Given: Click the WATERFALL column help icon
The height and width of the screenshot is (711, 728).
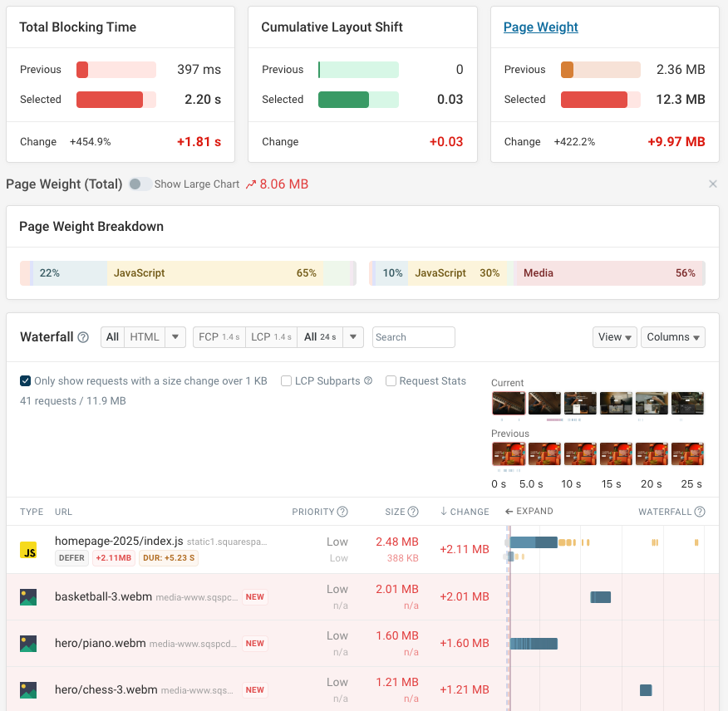Looking at the screenshot, I should tap(701, 512).
